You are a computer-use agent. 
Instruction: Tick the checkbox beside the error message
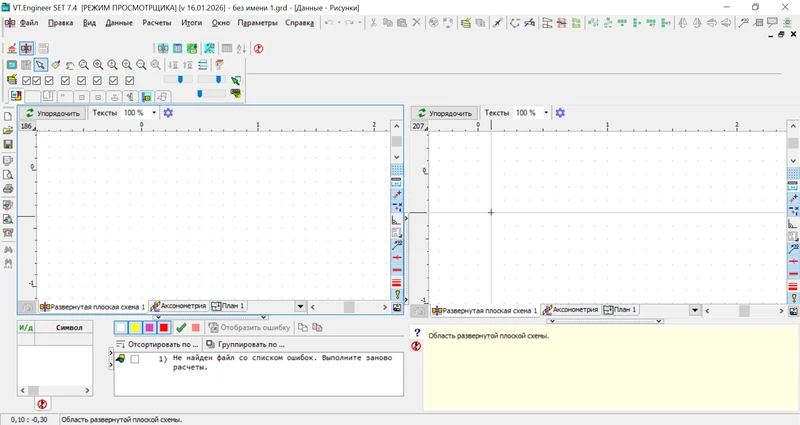134,358
